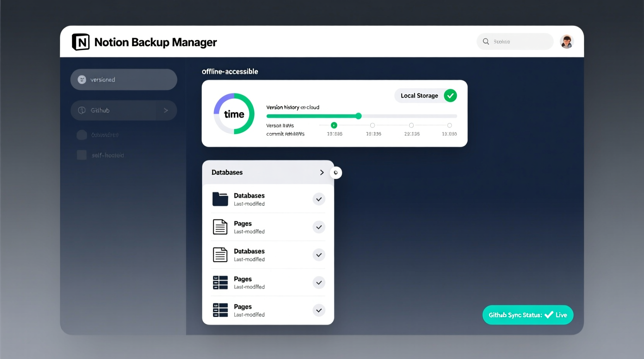Viewport: 644px width, 359px height.
Task: Expand the Databases panel chevron
Action: [322, 172]
